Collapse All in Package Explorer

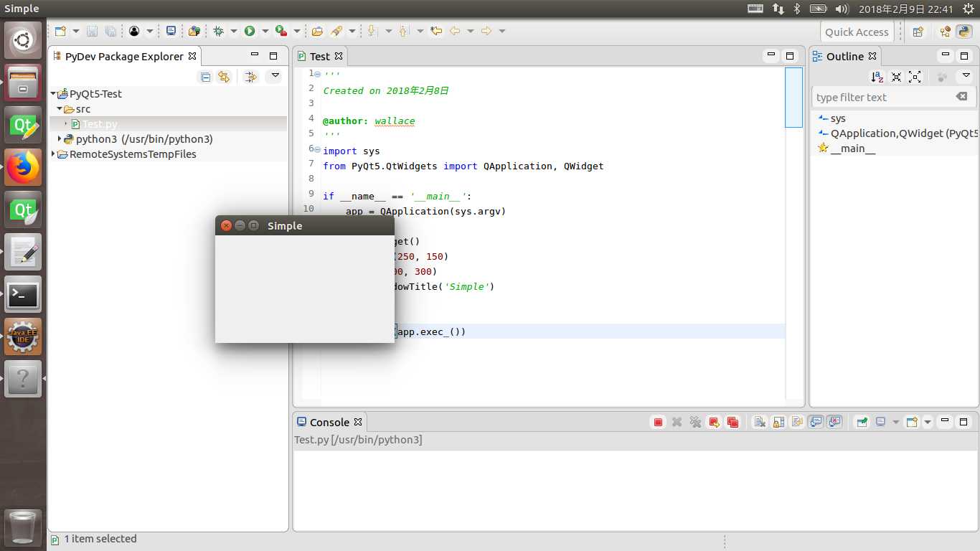[206, 77]
